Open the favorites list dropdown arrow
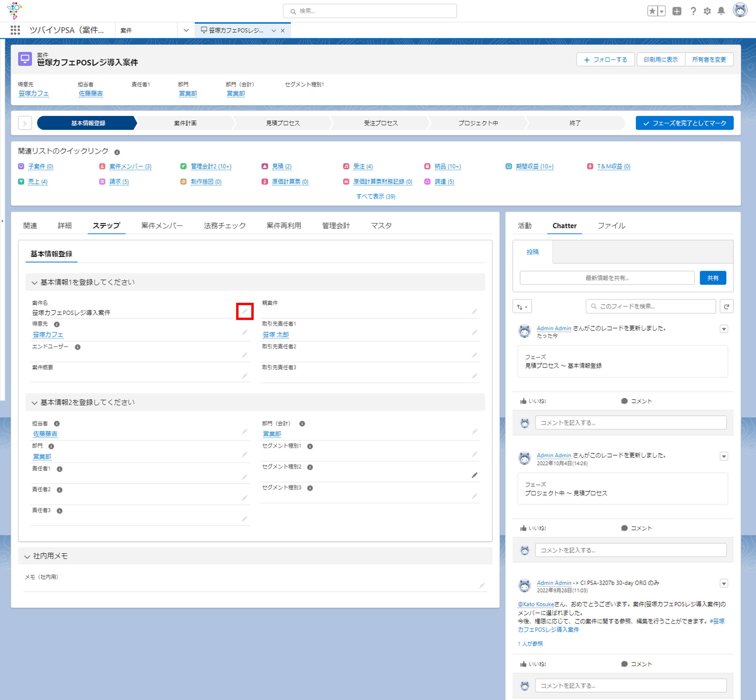 tap(662, 11)
